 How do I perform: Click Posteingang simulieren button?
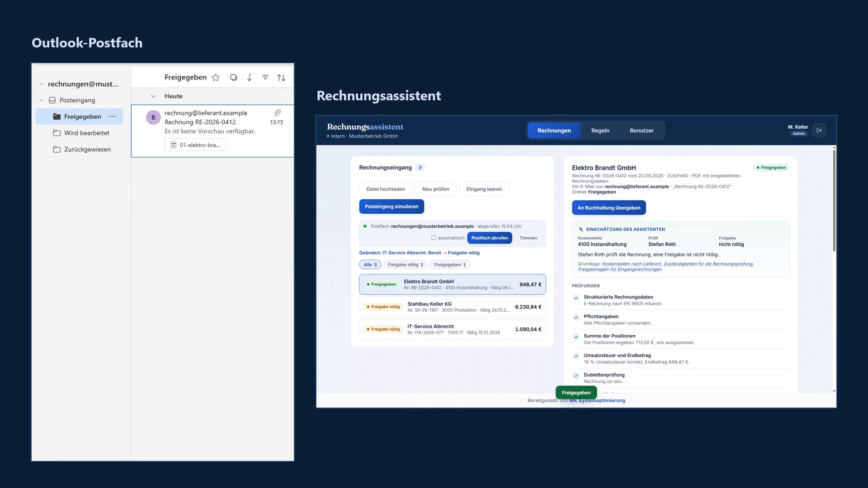pyautogui.click(x=392, y=206)
